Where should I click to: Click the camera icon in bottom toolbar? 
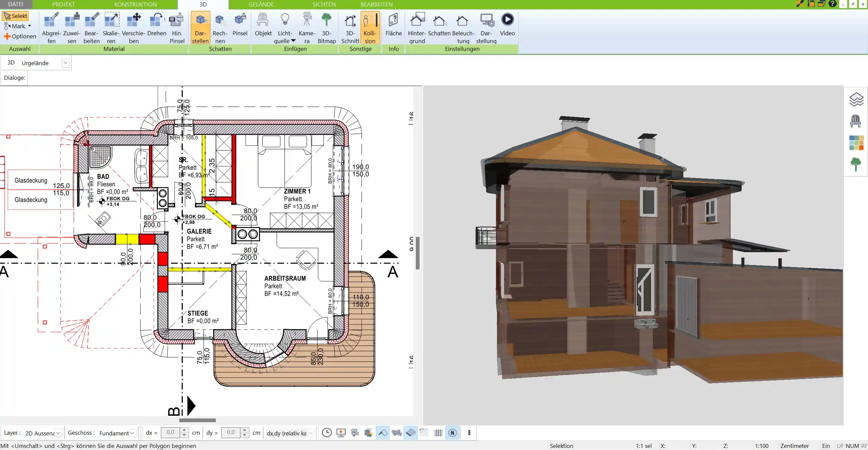click(355, 433)
